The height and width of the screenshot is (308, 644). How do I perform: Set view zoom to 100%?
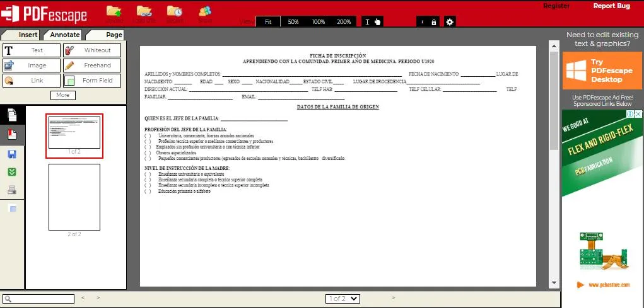click(x=319, y=22)
